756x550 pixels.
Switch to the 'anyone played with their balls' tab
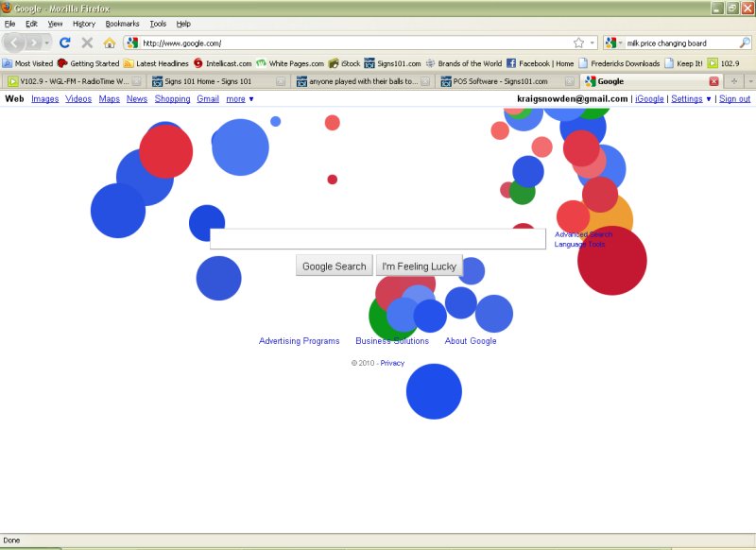tap(363, 81)
